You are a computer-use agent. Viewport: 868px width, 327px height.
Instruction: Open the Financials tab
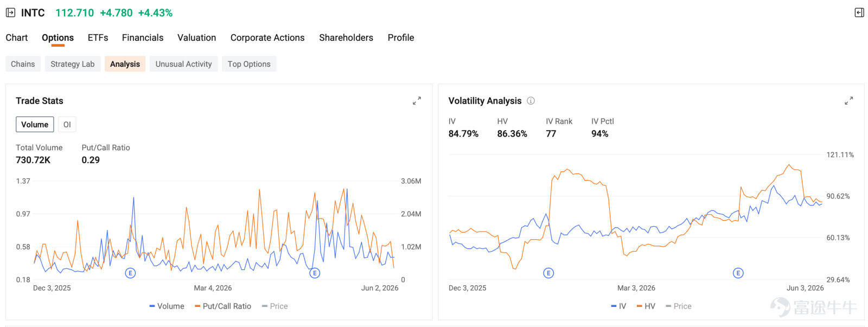click(x=143, y=37)
